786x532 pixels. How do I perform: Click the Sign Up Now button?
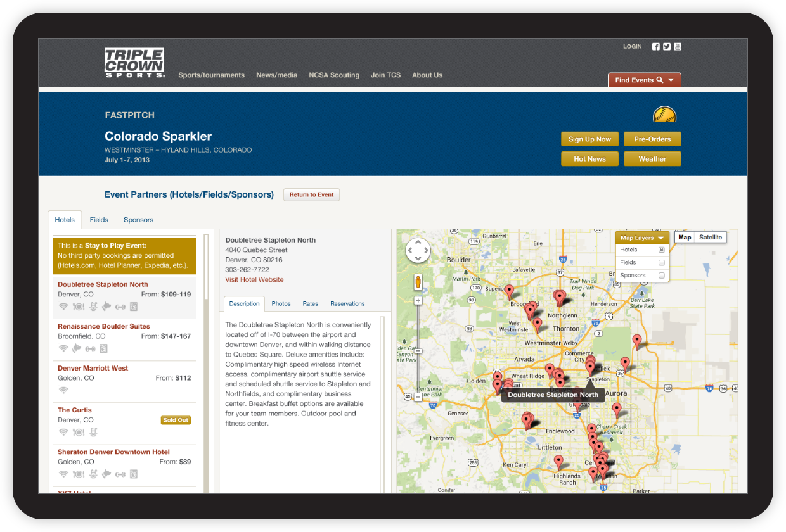589,139
